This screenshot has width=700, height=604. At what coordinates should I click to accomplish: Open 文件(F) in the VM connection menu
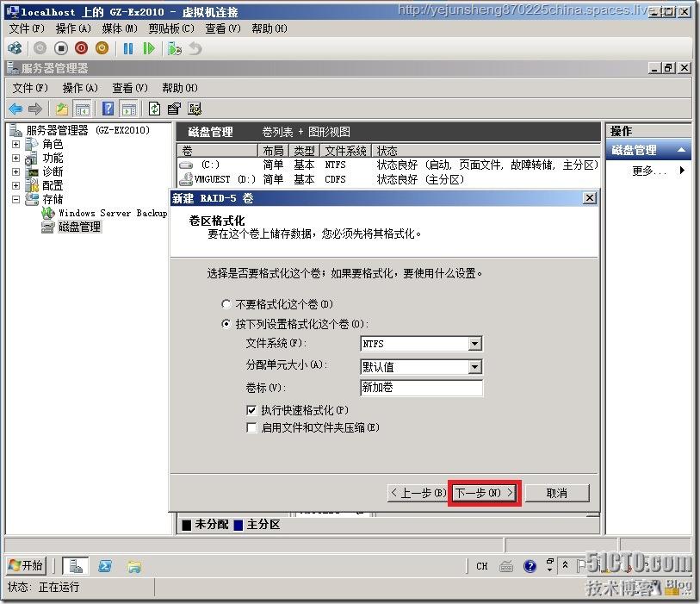(27, 28)
